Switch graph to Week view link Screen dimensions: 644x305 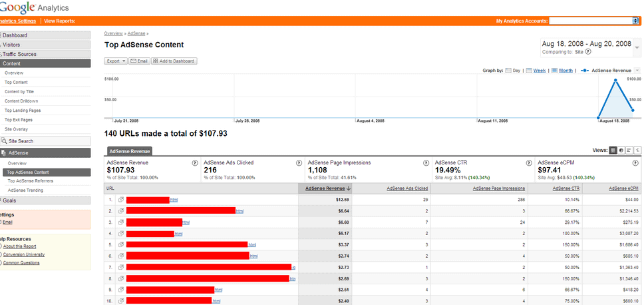click(540, 71)
